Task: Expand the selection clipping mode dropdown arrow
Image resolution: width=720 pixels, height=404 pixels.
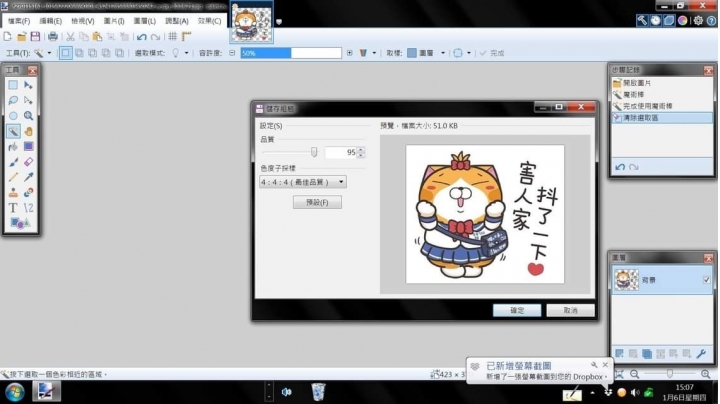Action: coord(469,53)
